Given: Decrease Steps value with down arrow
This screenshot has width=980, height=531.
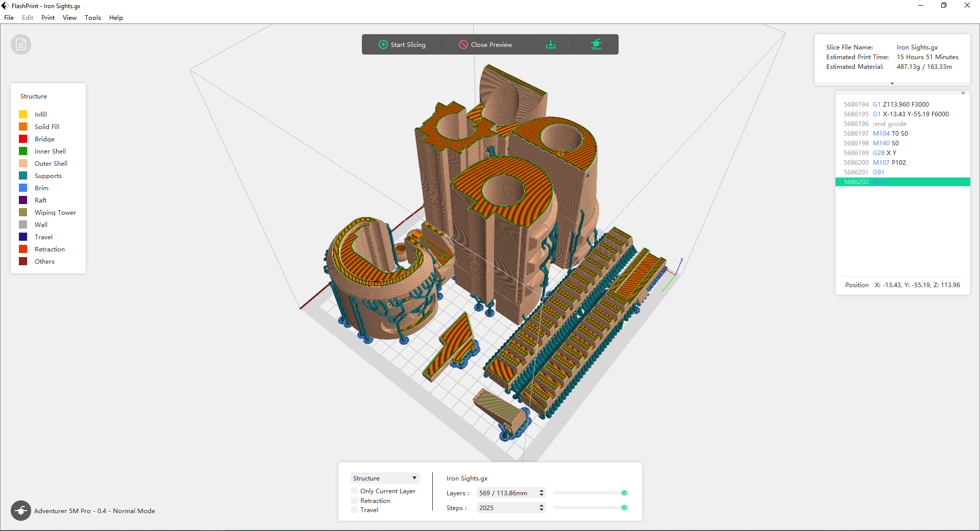Looking at the screenshot, I should coord(542,510).
